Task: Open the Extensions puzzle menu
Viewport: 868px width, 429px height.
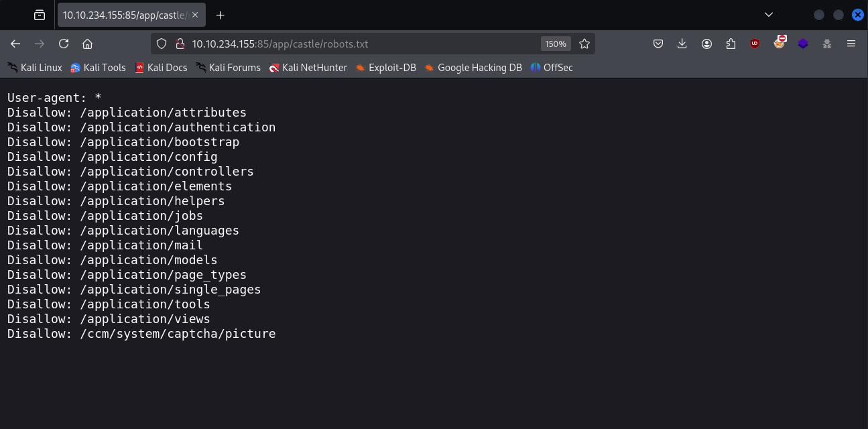Action: pyautogui.click(x=731, y=44)
